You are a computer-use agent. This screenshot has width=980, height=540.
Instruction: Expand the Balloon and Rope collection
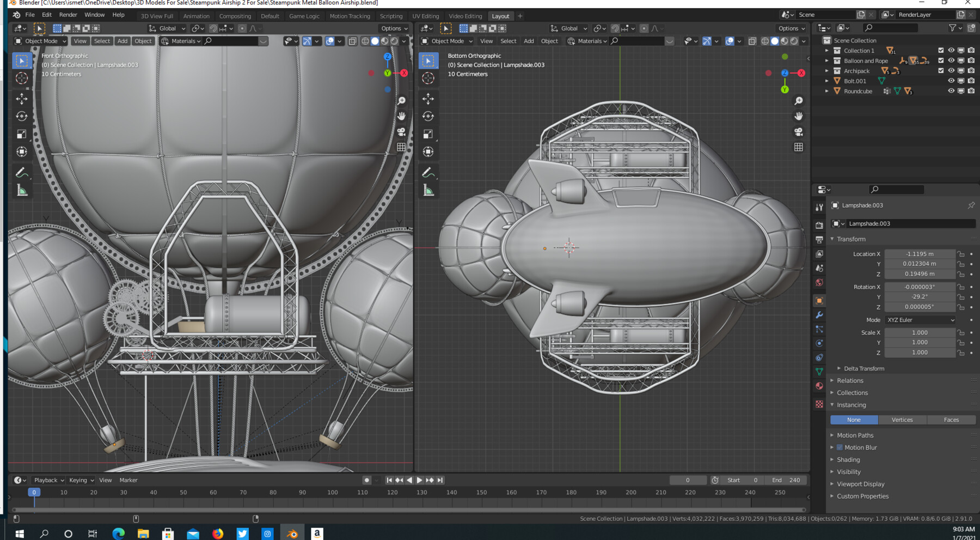coord(827,60)
